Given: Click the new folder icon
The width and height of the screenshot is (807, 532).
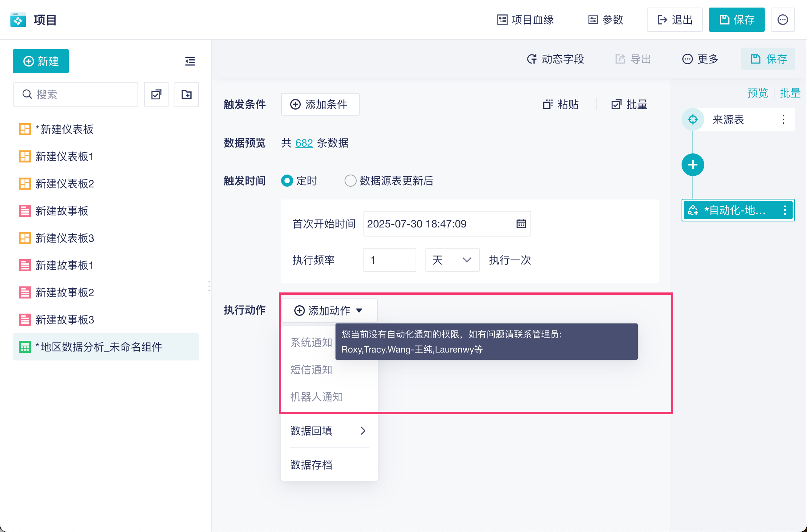Looking at the screenshot, I should pos(187,94).
